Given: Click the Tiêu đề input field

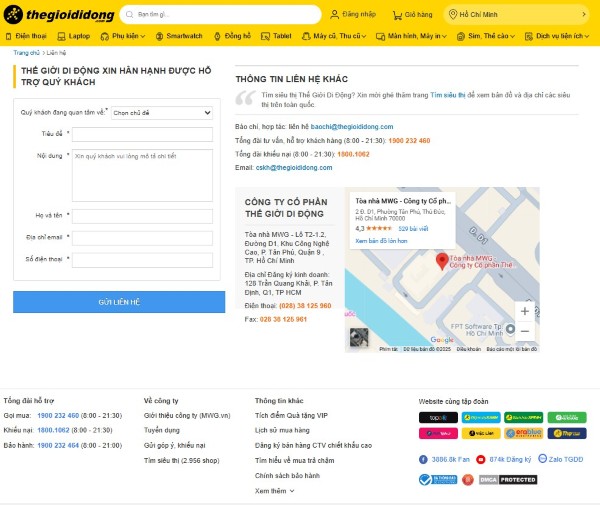Looking at the screenshot, I should point(142,134).
